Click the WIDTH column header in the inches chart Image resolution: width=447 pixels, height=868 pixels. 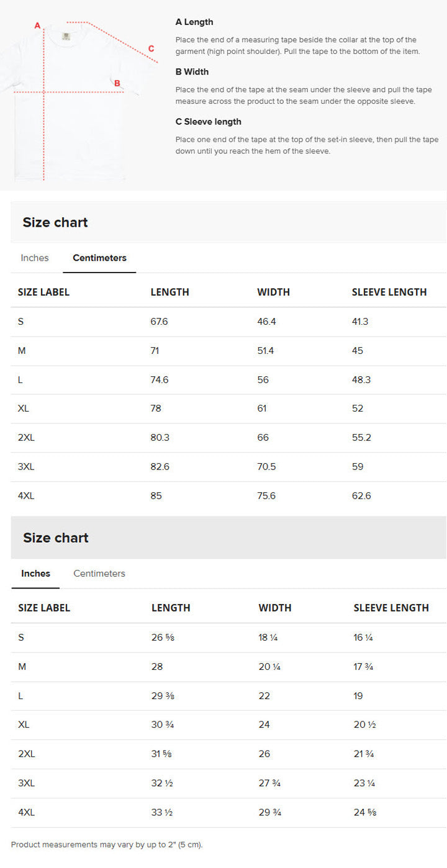(275, 607)
